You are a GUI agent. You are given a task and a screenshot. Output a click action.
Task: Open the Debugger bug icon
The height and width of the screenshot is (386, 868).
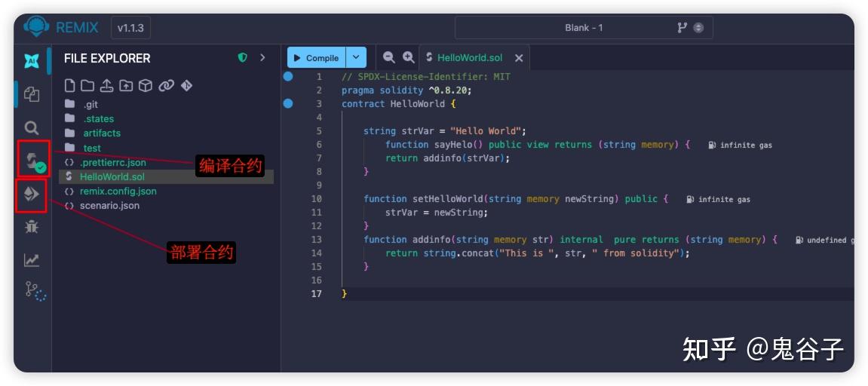pos(32,226)
